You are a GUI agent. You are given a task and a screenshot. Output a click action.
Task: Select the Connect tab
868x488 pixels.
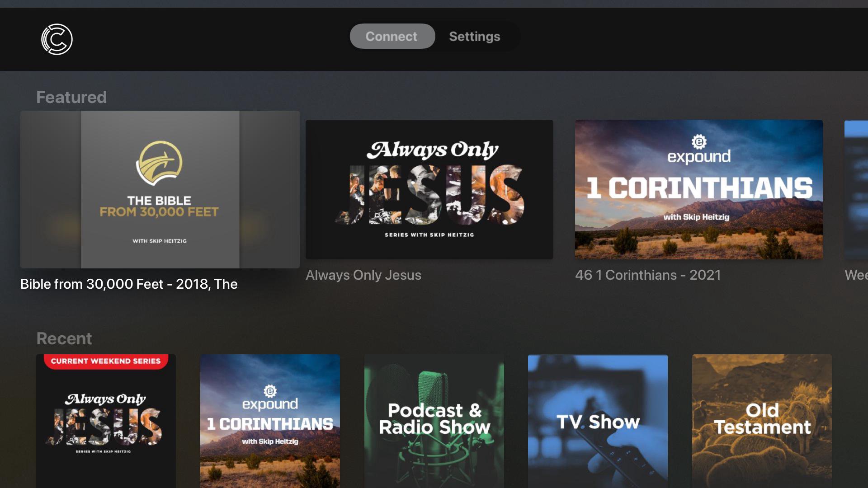[392, 36]
